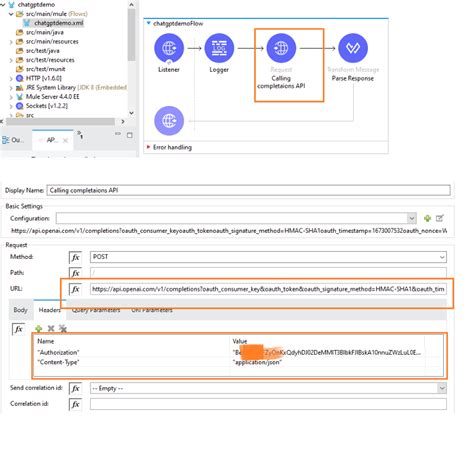Close the API tab with X

pyautogui.click(x=65, y=140)
